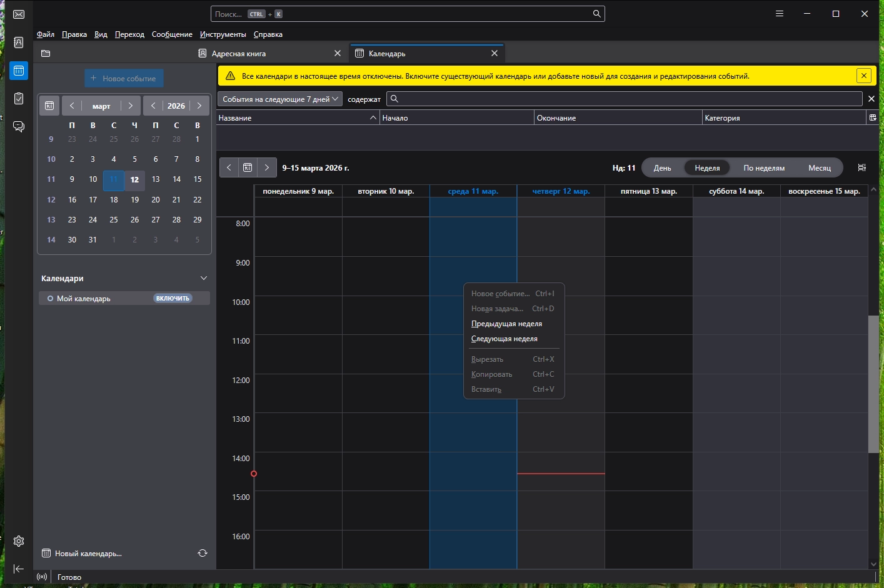The width and height of the screenshot is (884, 588).
Task: Switch to Месяц view
Action: point(819,168)
